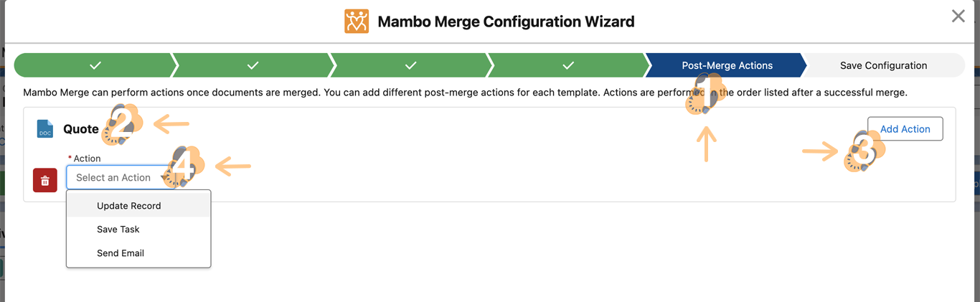Click the footprint marker numbered 4

[183, 169]
